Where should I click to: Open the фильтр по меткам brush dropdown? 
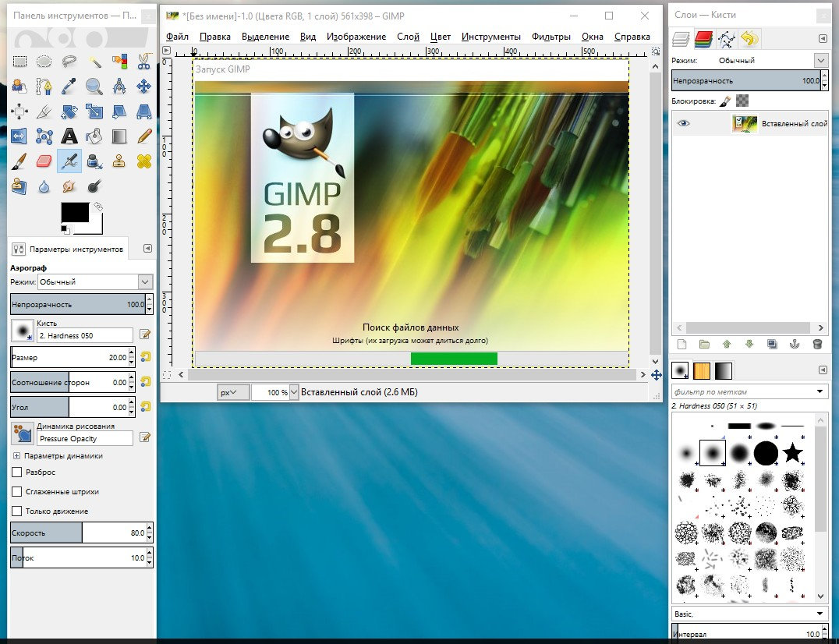tap(820, 391)
